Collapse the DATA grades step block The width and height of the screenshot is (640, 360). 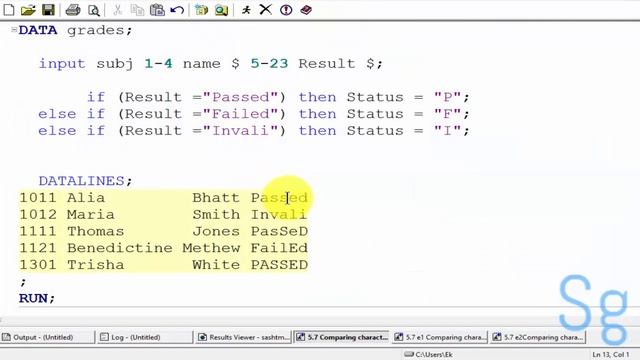tap(14, 29)
